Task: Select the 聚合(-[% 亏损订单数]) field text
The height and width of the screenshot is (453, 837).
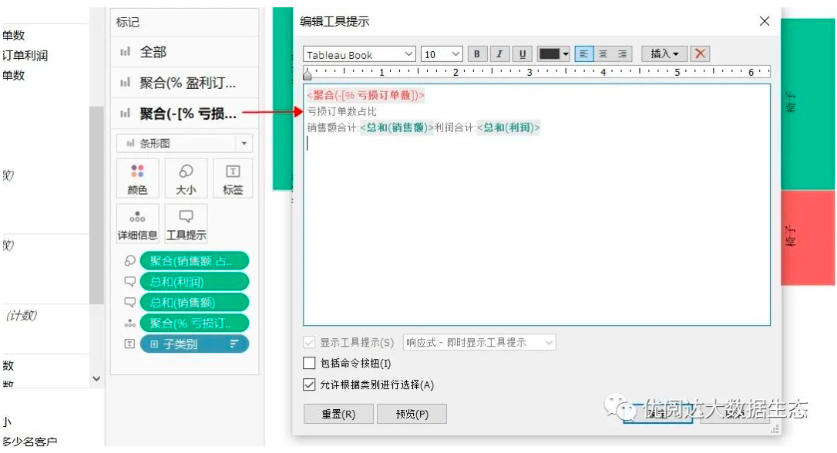Action: 366,95
